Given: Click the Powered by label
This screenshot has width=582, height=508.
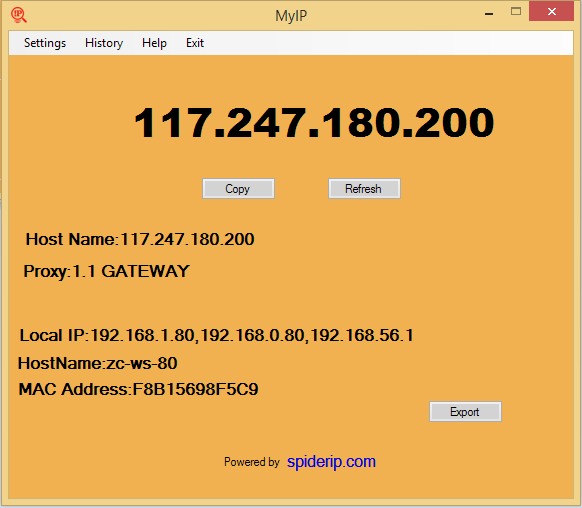Looking at the screenshot, I should [252, 462].
